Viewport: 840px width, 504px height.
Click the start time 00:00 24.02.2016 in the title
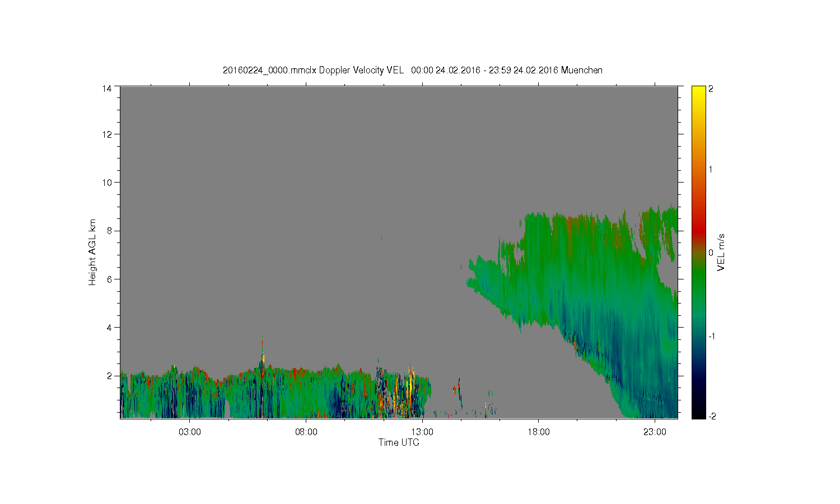point(446,70)
